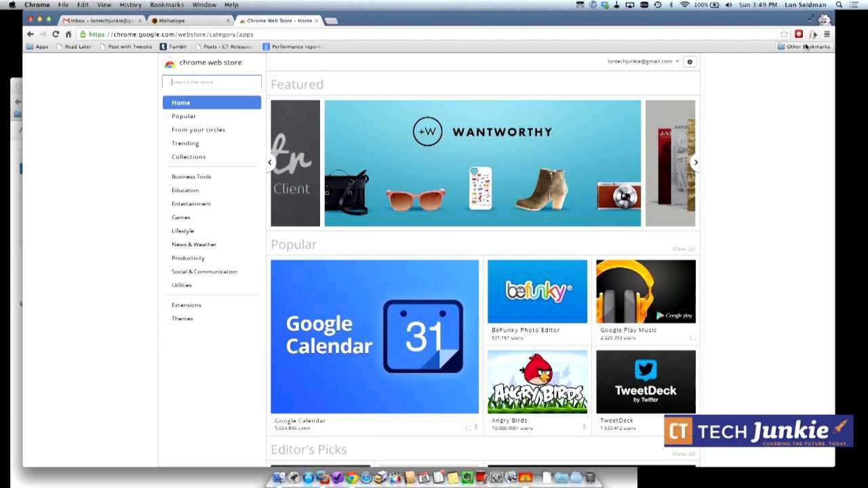Open the Apple menu
This screenshot has width=868, height=488.
click(12, 5)
